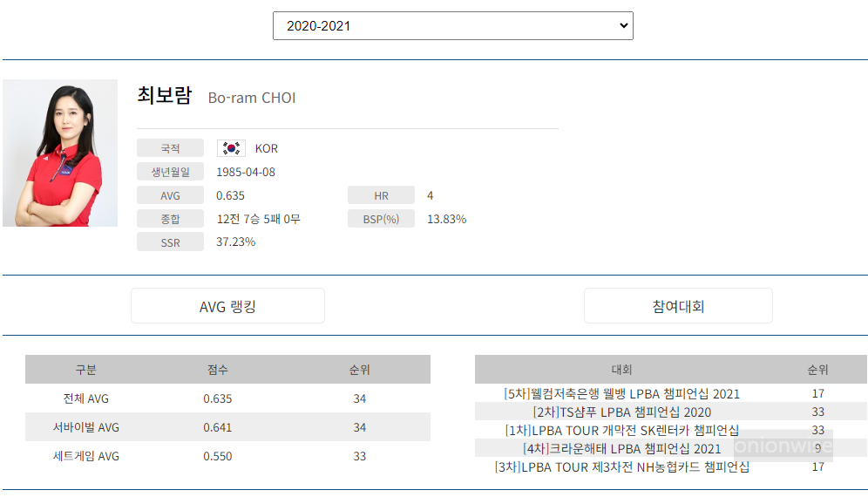Click the SSR value 37.23%
The height and width of the screenshot is (497, 868).
click(x=236, y=242)
